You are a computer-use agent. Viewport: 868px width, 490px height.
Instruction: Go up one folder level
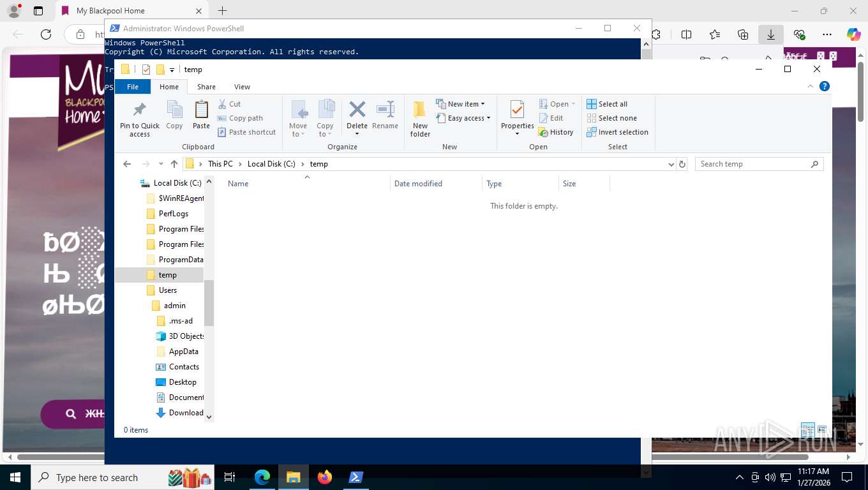pyautogui.click(x=174, y=164)
